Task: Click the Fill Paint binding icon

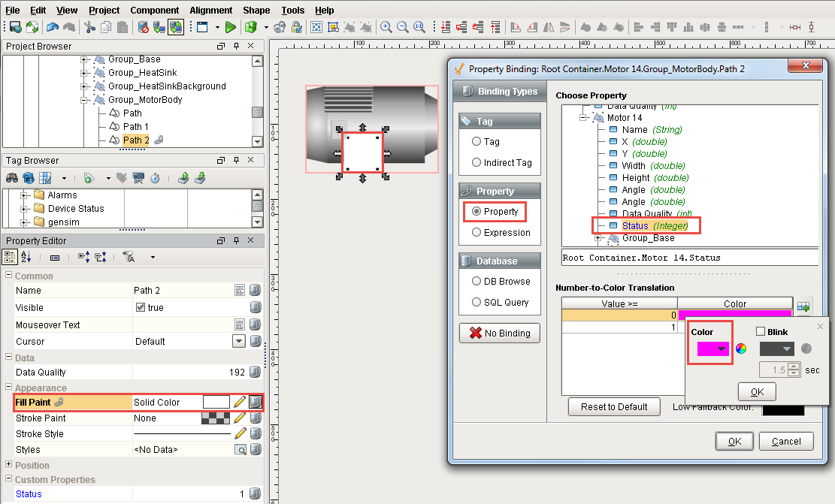Action: click(256, 403)
